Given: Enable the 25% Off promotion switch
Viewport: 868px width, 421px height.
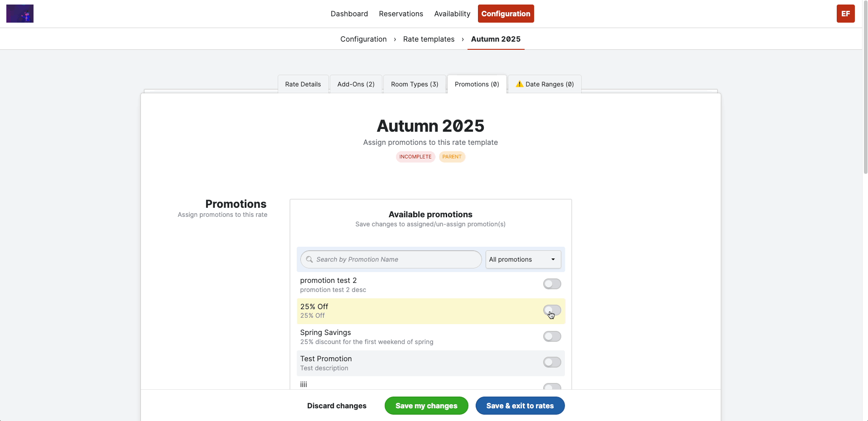Looking at the screenshot, I should (x=552, y=310).
